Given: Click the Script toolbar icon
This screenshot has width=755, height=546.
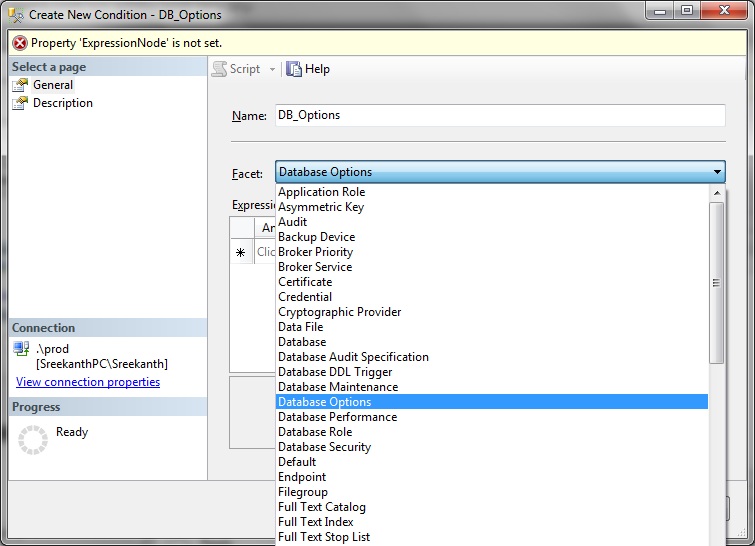Looking at the screenshot, I should point(219,69).
